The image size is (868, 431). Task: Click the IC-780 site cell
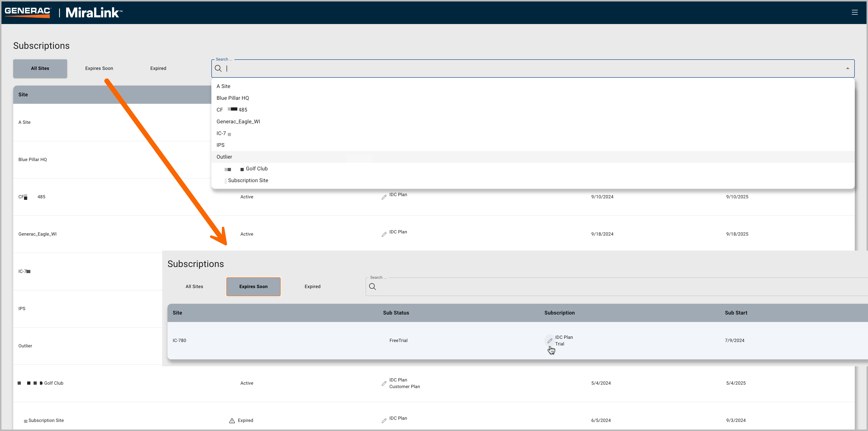pos(179,341)
